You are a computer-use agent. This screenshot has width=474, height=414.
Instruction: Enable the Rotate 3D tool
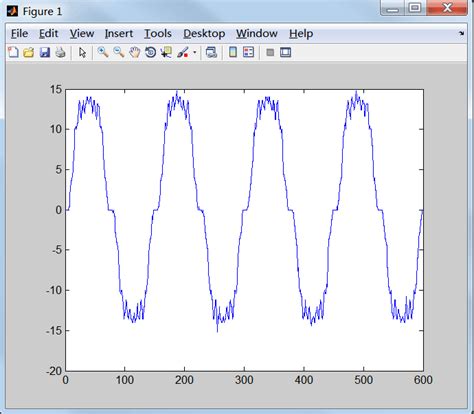[150, 52]
